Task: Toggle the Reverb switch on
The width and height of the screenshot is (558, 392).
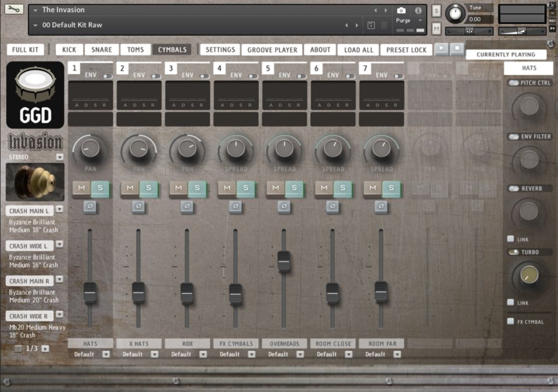Action: (514, 189)
